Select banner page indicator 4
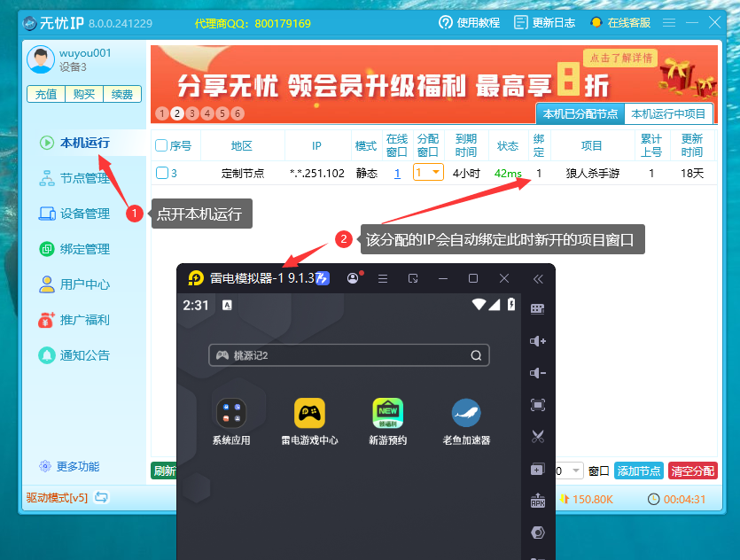The height and width of the screenshot is (560, 740). [207, 113]
